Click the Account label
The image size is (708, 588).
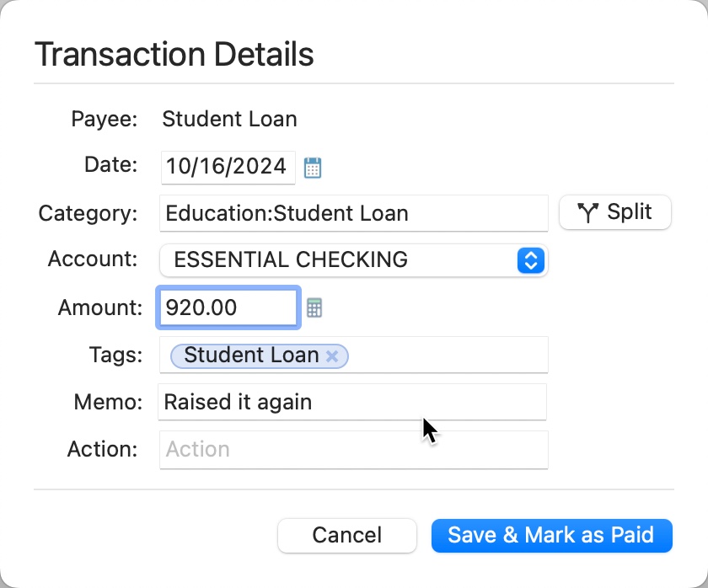click(x=93, y=259)
